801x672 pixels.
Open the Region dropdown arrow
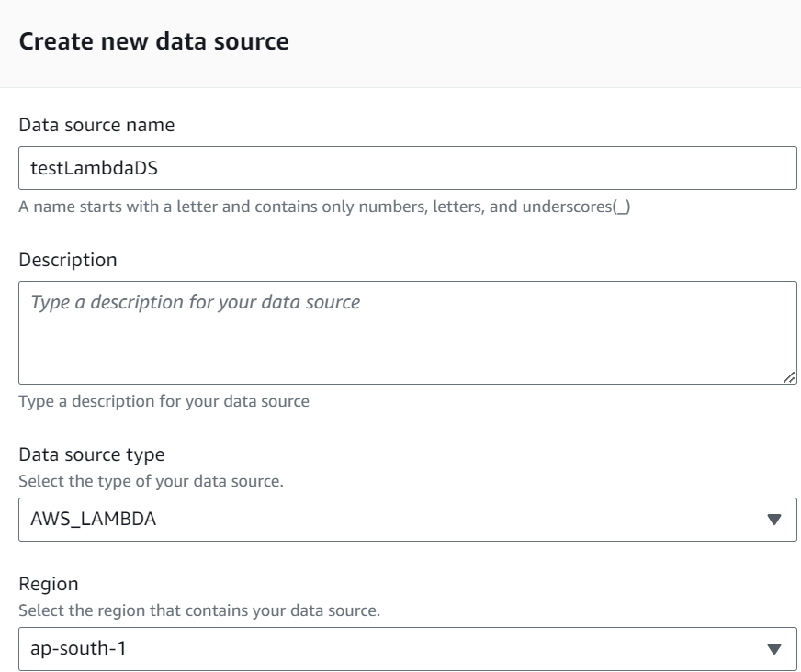(x=774, y=648)
